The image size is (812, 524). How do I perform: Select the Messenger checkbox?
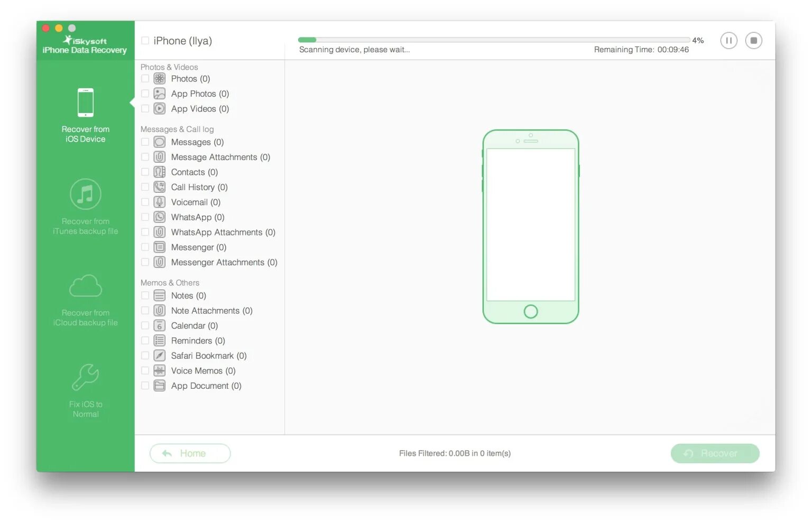click(145, 247)
